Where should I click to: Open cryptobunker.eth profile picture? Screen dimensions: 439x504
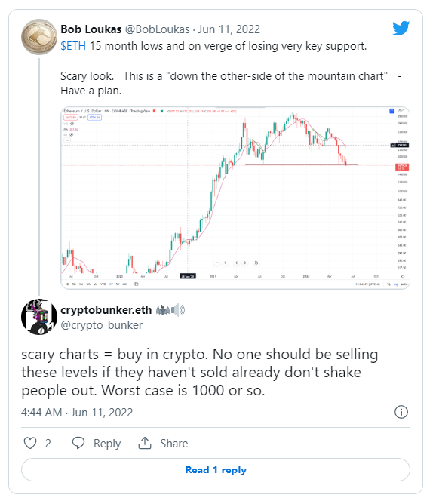coord(39,317)
